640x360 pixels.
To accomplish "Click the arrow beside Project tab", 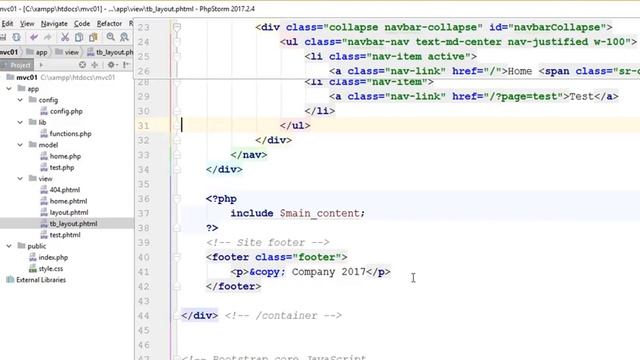I will (41, 64).
